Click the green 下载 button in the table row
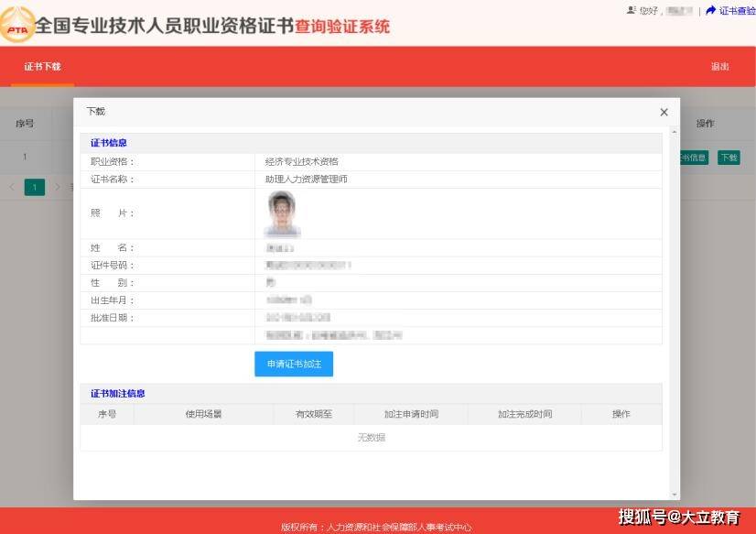Screen dimensions: 756x534 (x=729, y=158)
